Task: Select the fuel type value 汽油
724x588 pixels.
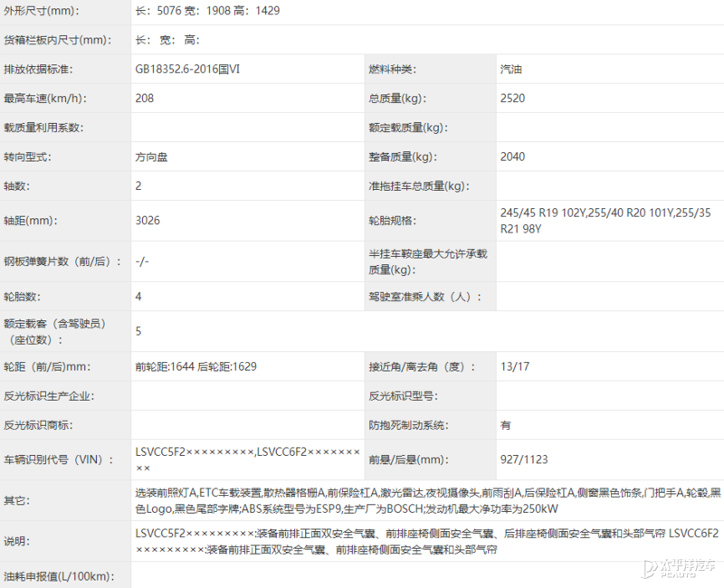Action: click(x=510, y=70)
